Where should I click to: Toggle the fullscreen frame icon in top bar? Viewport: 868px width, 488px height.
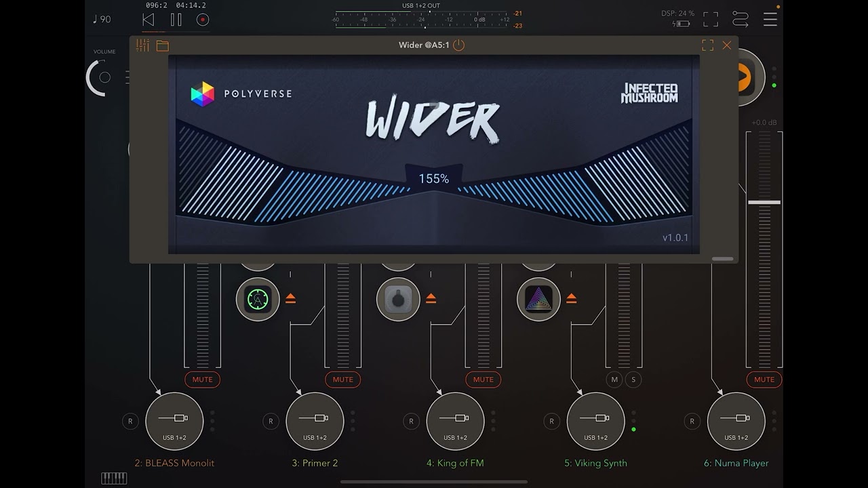pos(710,19)
